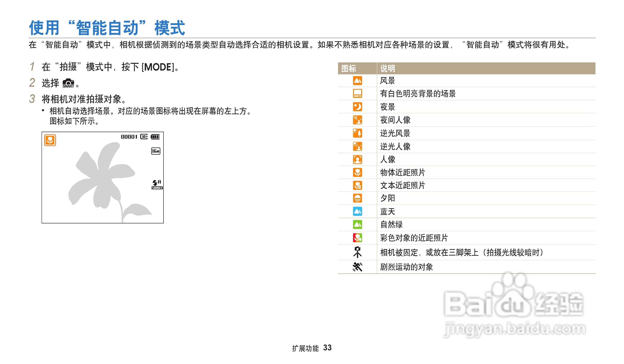Select the night scene moon icon
Screen dimensions: 624x364
click(357, 107)
